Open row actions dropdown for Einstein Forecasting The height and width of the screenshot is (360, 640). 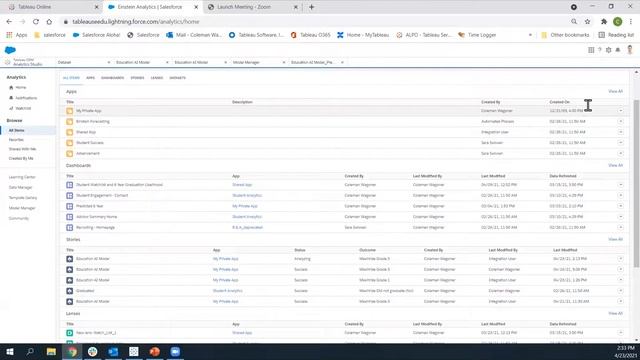(x=620, y=121)
